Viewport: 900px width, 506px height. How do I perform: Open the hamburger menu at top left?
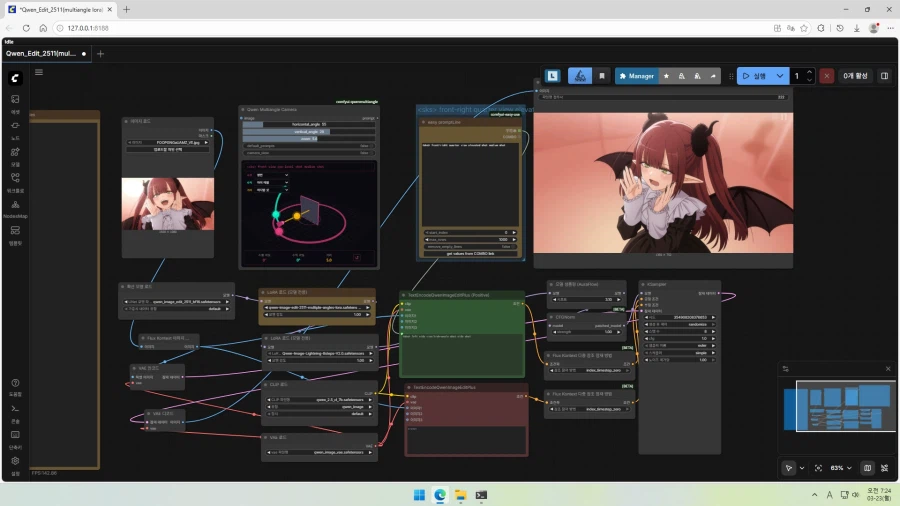pyautogui.click(x=39, y=72)
